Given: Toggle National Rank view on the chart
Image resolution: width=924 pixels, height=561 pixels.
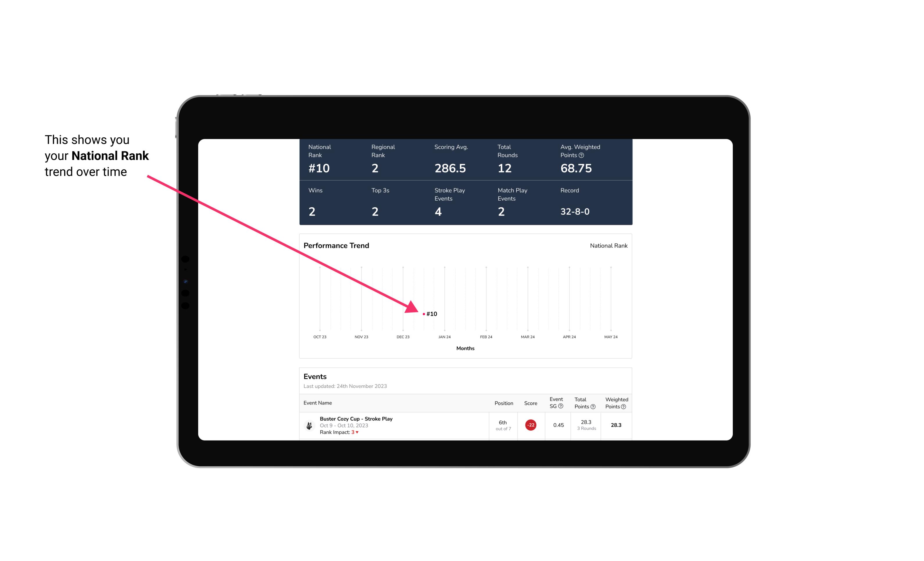Looking at the screenshot, I should (x=608, y=245).
